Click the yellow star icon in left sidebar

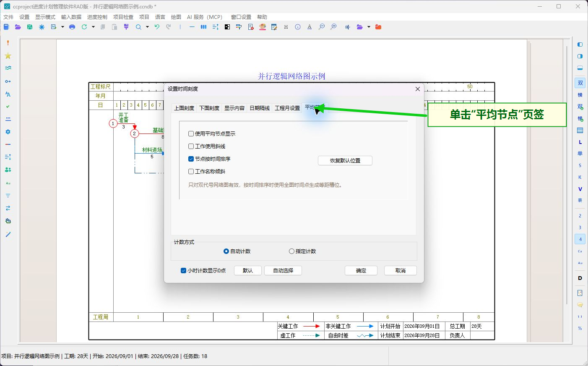(8, 56)
